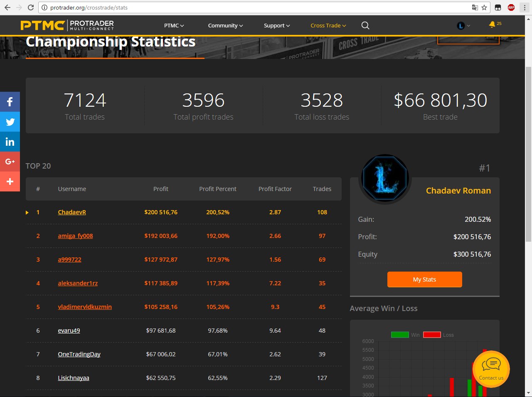Click the PTMC Protrader logo
Viewport: 532px width, 397px height.
(67, 25)
